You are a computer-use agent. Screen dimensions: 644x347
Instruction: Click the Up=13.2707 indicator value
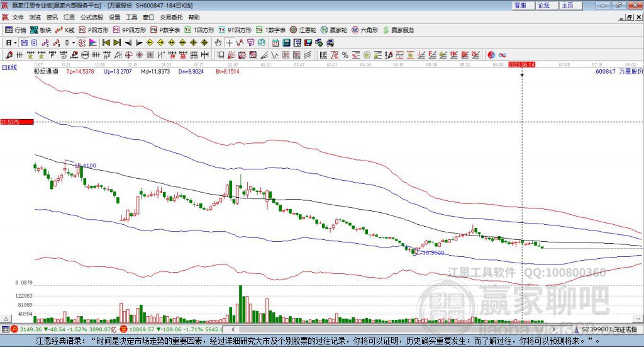point(118,72)
